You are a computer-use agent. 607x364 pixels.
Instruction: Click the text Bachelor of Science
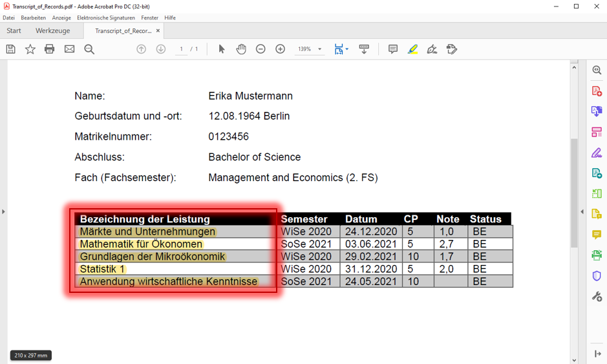(x=254, y=157)
